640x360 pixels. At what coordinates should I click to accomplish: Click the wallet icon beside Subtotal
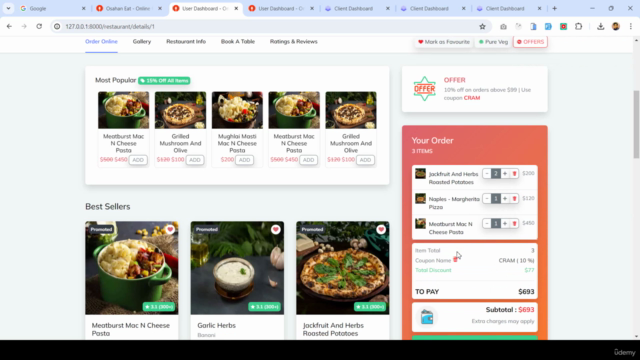tap(427, 317)
